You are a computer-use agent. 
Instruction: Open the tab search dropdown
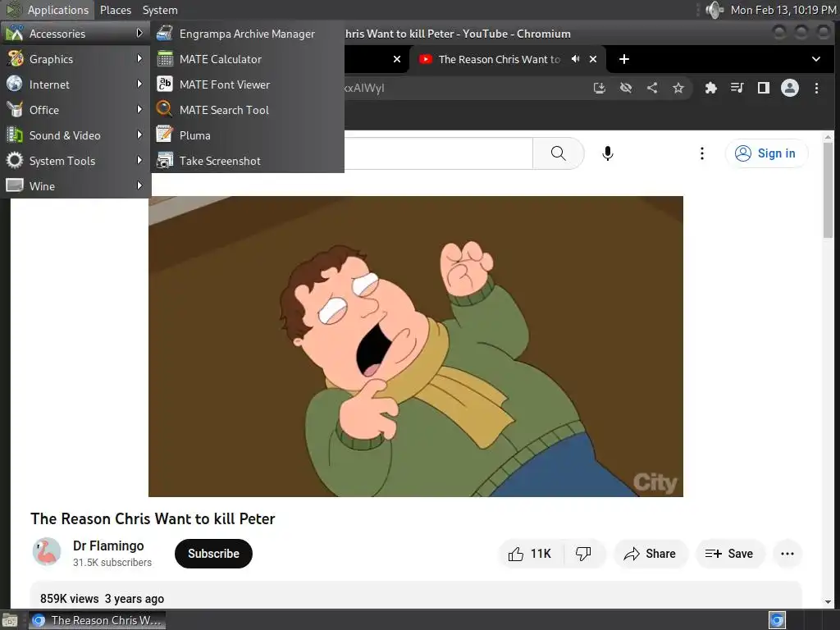click(x=816, y=59)
